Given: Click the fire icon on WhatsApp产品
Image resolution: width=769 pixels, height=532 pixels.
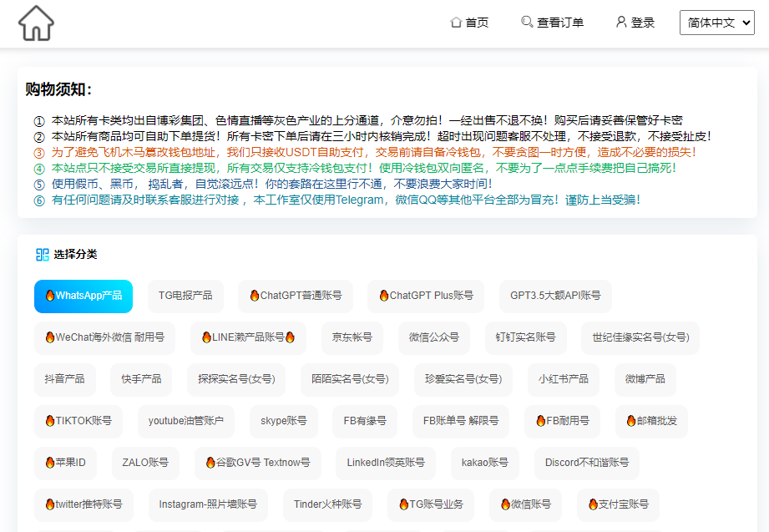Looking at the screenshot, I should click(51, 296).
